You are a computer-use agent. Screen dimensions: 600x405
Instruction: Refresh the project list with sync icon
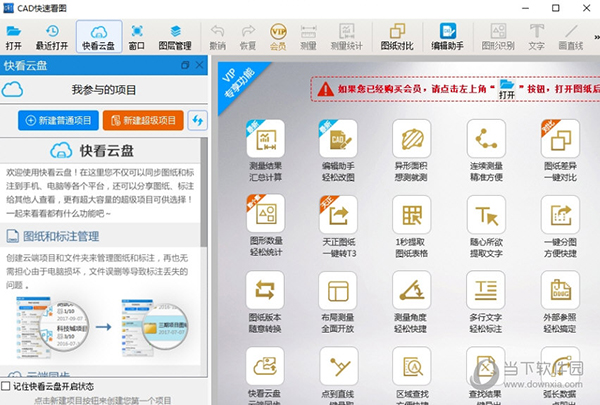[197, 120]
